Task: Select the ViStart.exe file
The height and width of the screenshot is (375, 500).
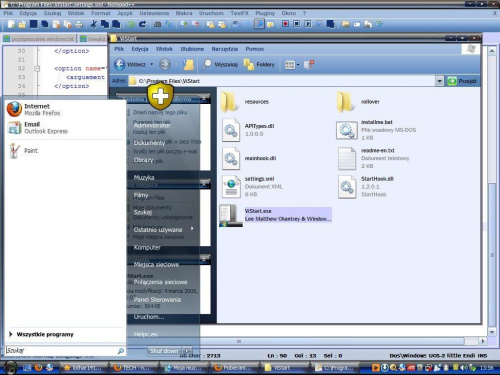Action: pos(275,215)
